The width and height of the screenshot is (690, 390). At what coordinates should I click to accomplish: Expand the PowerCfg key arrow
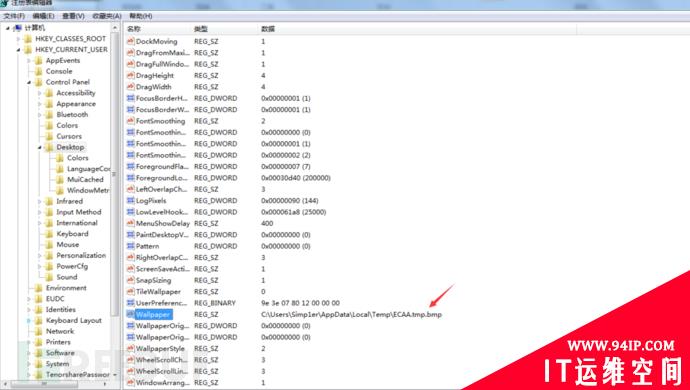(40, 267)
